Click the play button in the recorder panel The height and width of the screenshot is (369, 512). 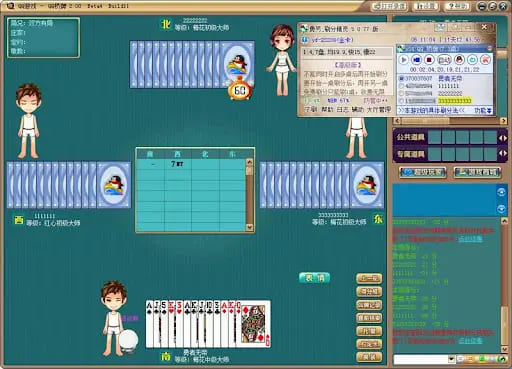click(x=404, y=60)
